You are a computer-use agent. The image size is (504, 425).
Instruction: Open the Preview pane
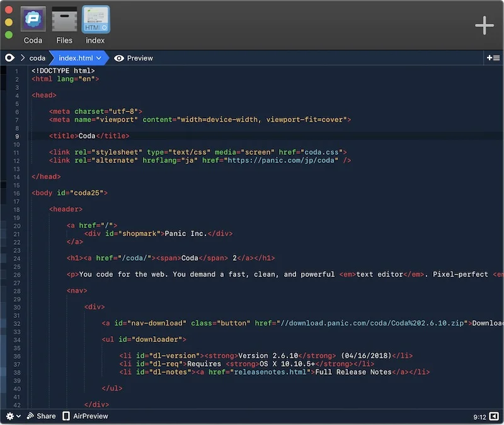point(134,58)
